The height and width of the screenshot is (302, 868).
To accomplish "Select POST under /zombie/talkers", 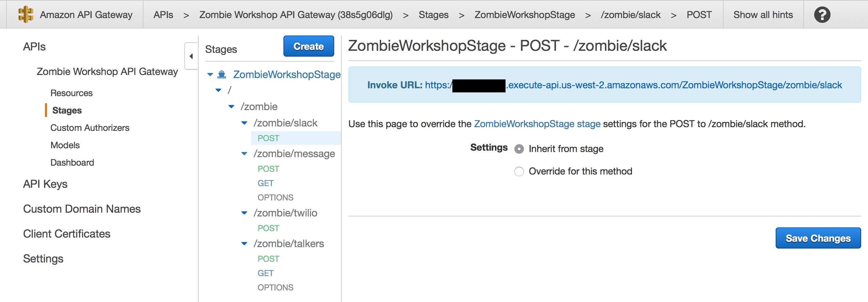I will click(x=268, y=259).
